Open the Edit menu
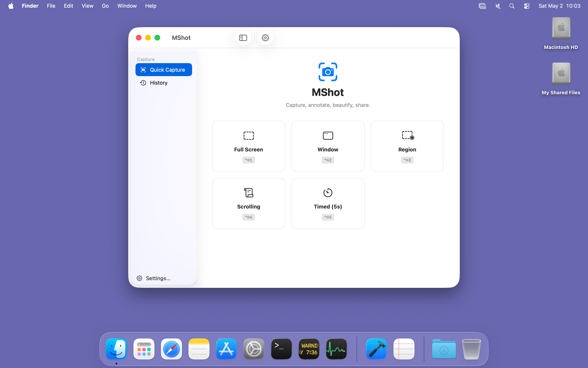 [69, 6]
